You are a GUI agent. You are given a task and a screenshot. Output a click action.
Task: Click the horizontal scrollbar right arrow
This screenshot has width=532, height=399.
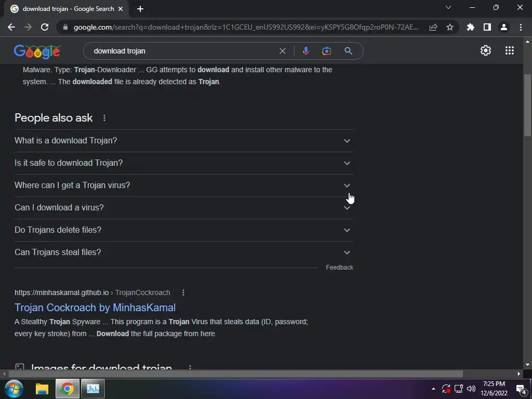519,374
